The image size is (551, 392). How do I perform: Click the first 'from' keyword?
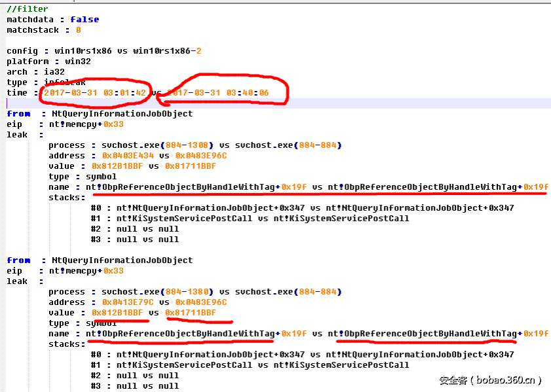pyautogui.click(x=18, y=113)
